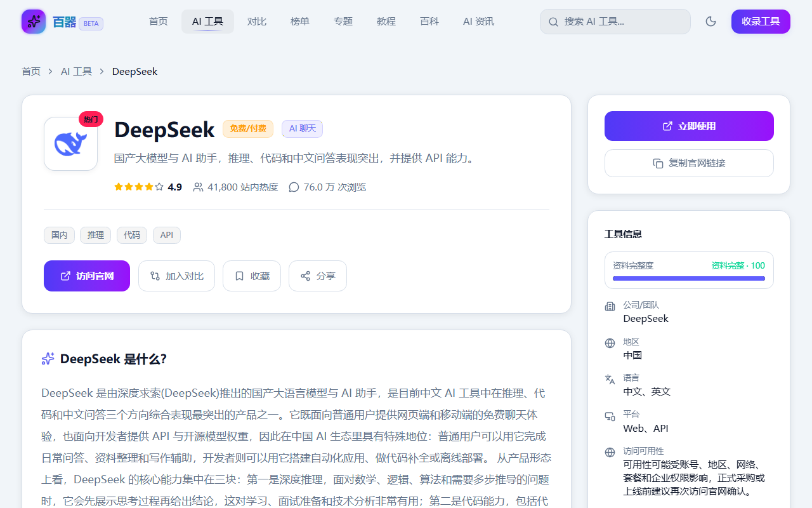This screenshot has width=812, height=508.
Task: Click the 平台 devices icon
Action: tap(610, 417)
